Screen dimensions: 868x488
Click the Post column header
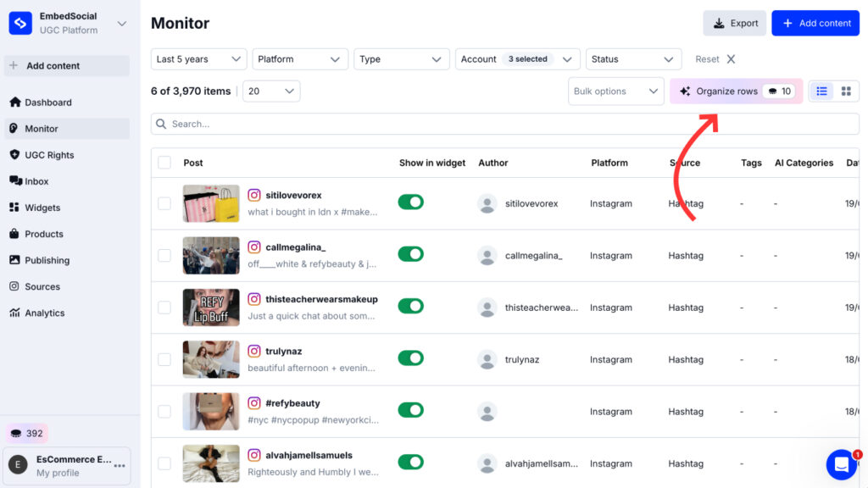click(193, 163)
